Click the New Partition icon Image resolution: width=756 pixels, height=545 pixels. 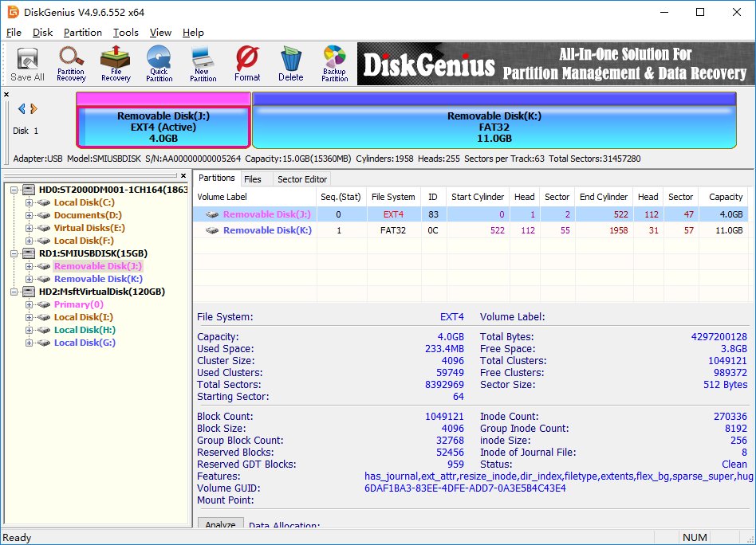202,64
